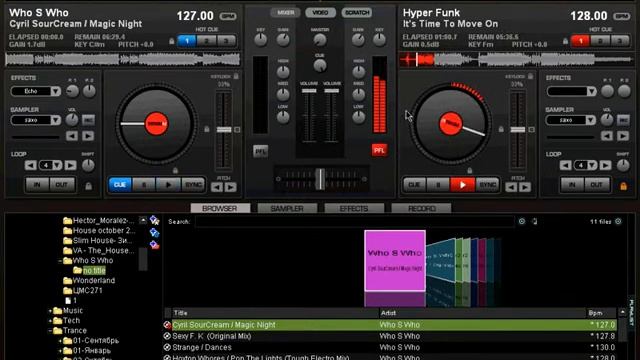The image size is (640, 360).
Task: Click the left deck sampler REC button
Action: coord(88,120)
